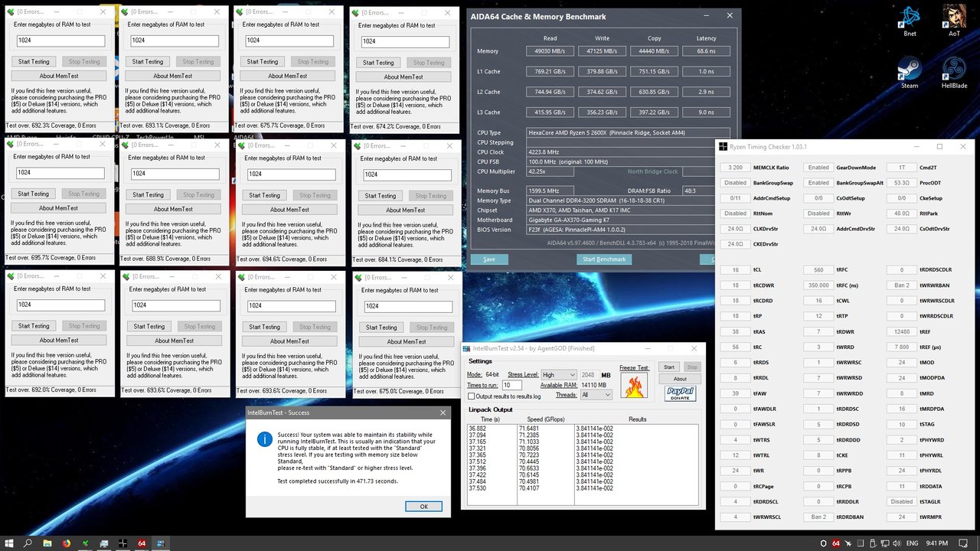This screenshot has width=980, height=551.
Task: Click About MemTest in the 674.2% coverage window
Action: 403,77
